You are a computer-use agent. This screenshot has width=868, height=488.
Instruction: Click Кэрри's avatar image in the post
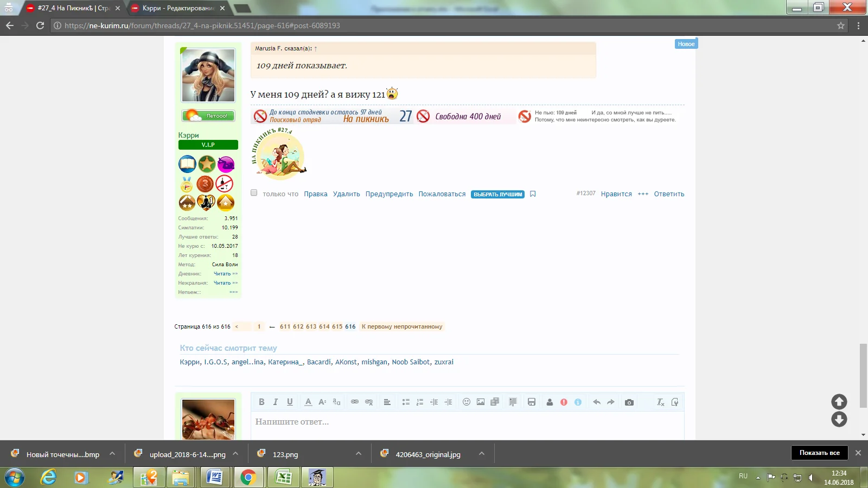coord(208,75)
